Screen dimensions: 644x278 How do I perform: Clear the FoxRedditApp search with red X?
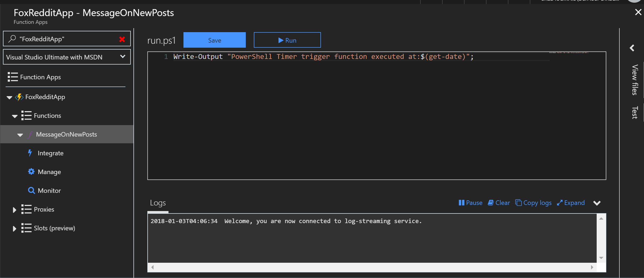tap(122, 39)
